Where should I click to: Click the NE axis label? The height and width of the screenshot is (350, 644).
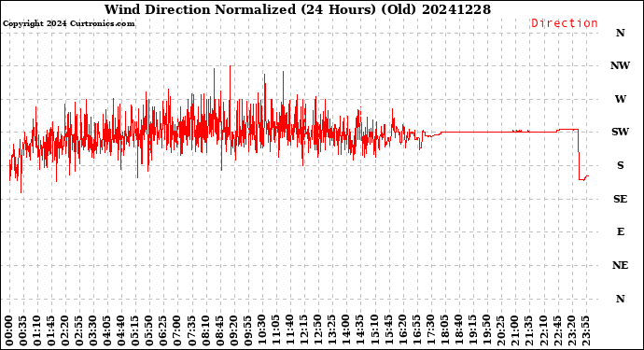pos(620,265)
